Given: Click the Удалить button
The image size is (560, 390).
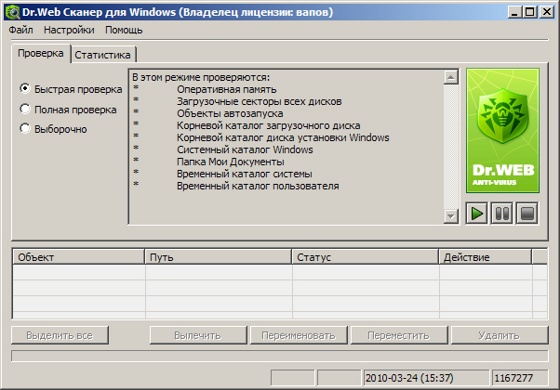Looking at the screenshot, I should click(x=499, y=335).
